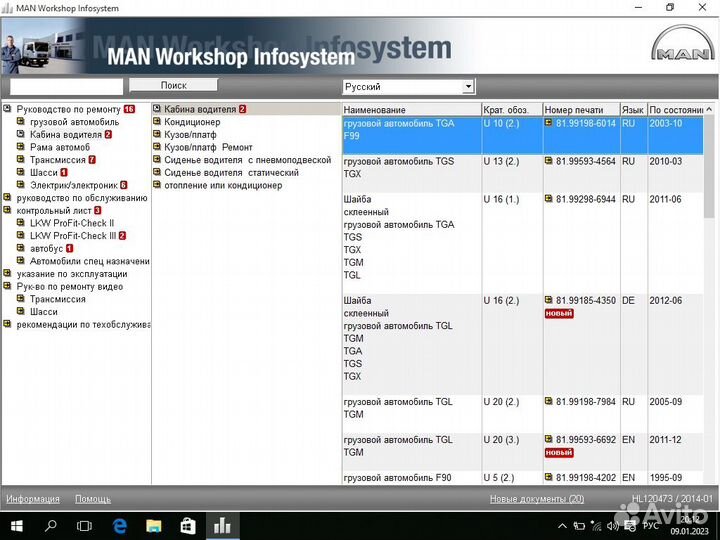Expand рекомендации по техобслужива node icon

[x=7, y=324]
